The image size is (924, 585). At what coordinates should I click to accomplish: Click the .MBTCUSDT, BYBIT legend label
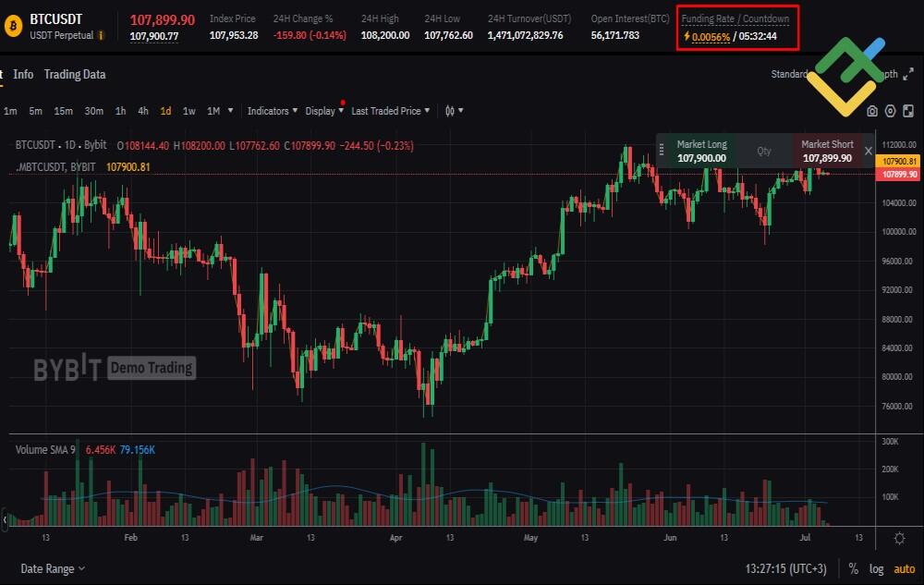(55, 166)
